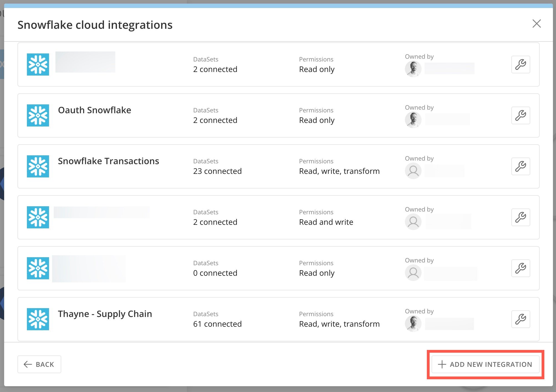Image resolution: width=556 pixels, height=392 pixels.
Task: Click the owner avatar in the Snowflake Transactions row
Action: pos(413,171)
